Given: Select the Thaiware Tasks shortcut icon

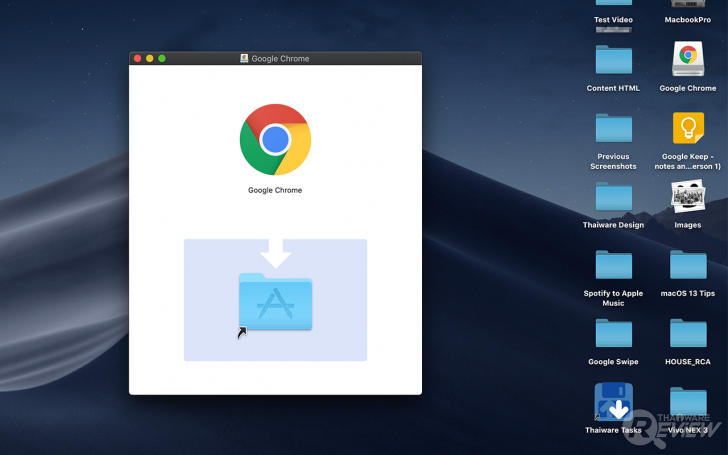Looking at the screenshot, I should point(614,402).
